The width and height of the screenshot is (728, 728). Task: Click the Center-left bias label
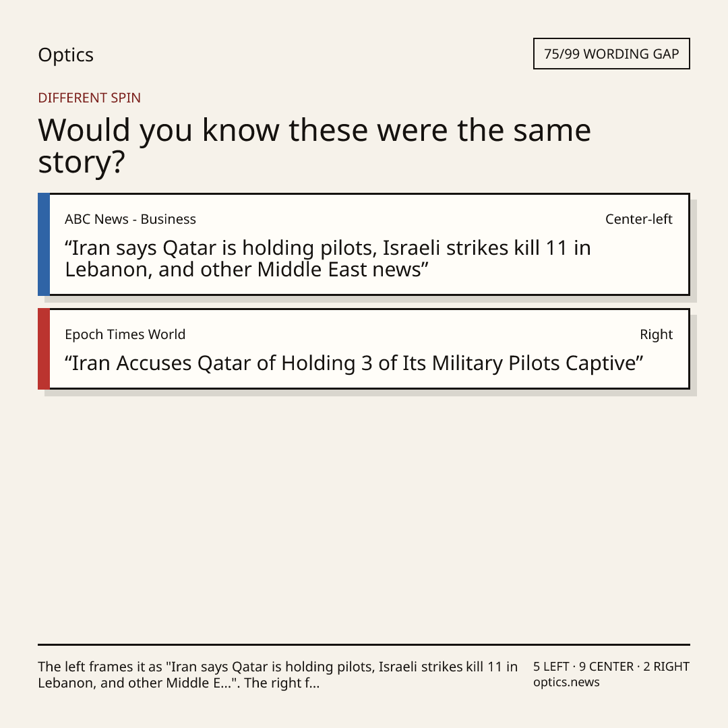click(639, 219)
